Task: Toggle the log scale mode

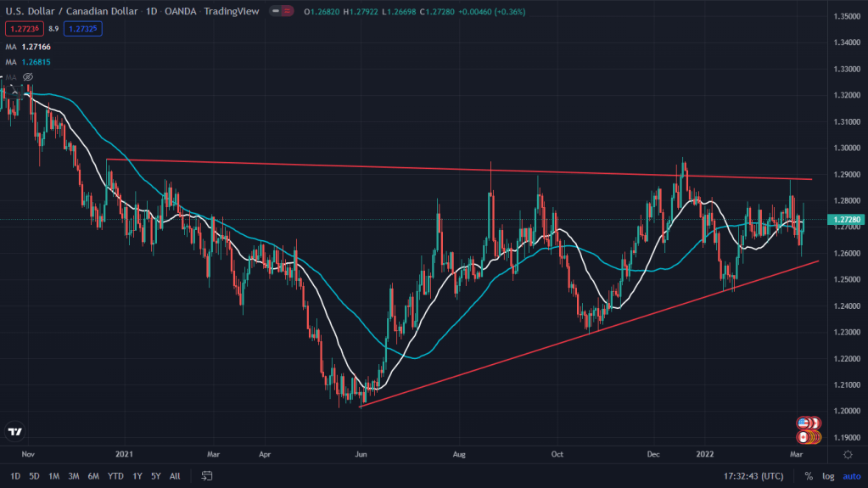Action: [827, 476]
